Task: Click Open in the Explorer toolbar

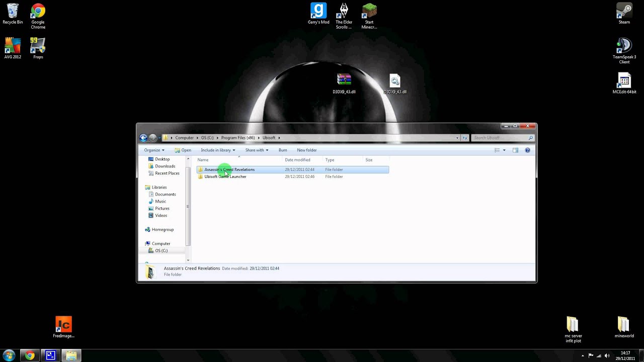Action: [x=183, y=150]
